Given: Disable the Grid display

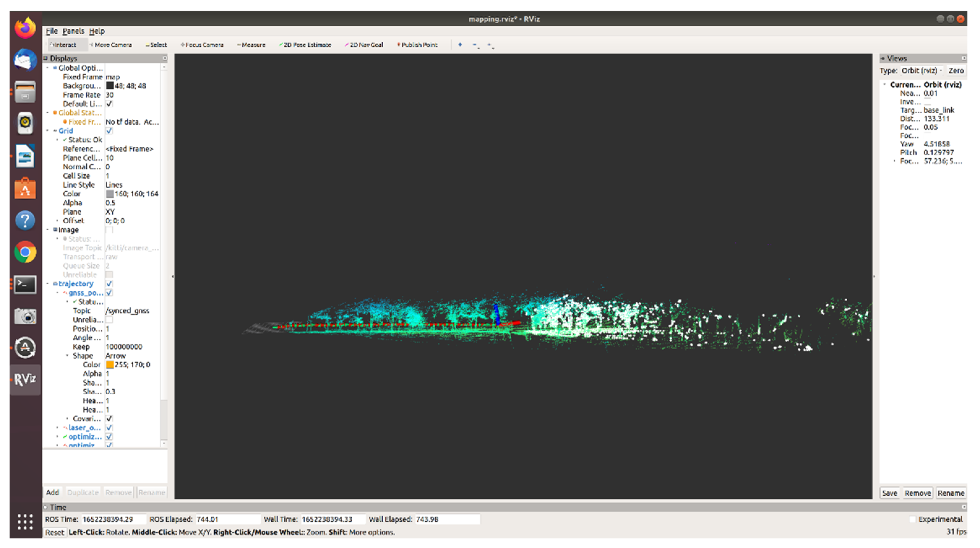Looking at the screenshot, I should pyautogui.click(x=109, y=131).
